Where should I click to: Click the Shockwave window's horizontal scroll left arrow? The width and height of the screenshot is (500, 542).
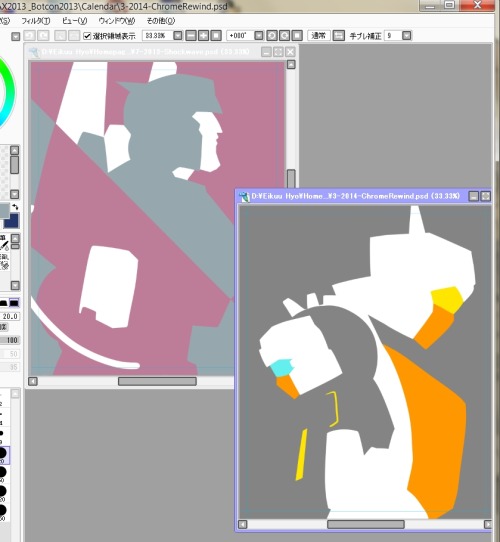click(x=33, y=381)
